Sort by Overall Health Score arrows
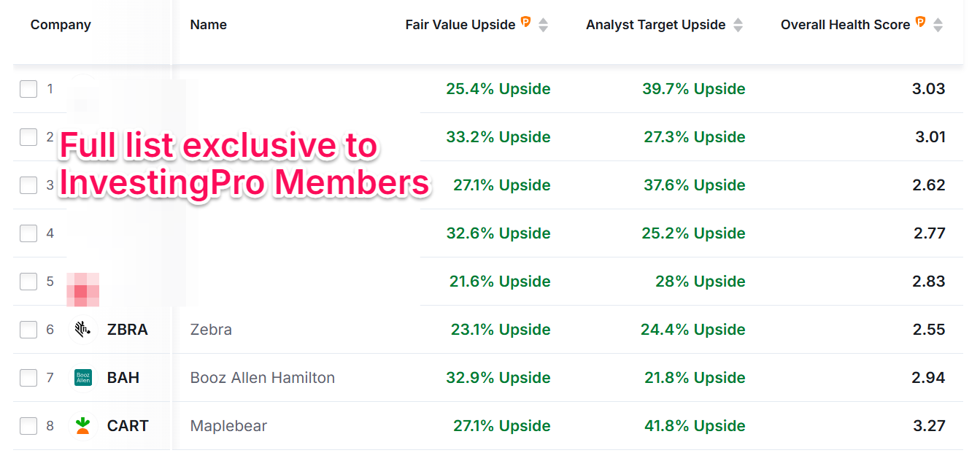 pos(938,25)
